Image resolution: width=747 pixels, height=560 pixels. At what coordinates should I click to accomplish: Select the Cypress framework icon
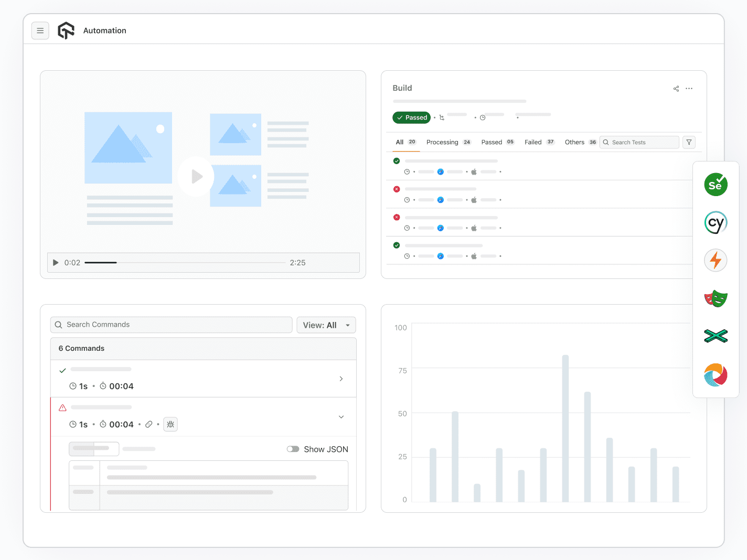click(716, 222)
